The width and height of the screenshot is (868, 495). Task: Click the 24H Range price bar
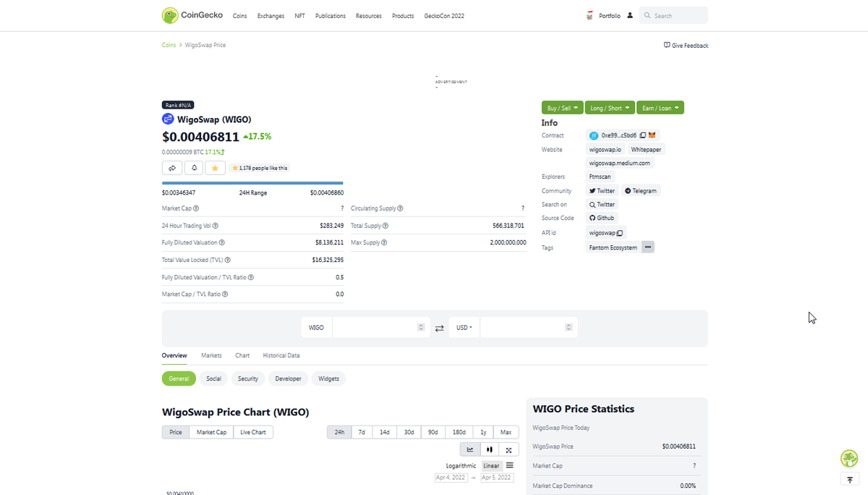(x=252, y=183)
